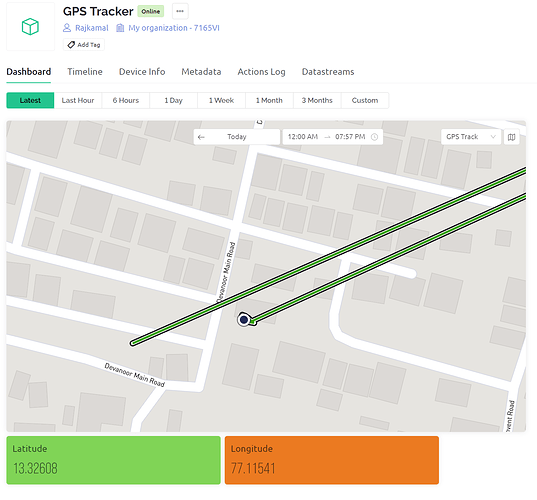Select the Latest time range
This screenshot has width=537, height=500.
click(30, 100)
